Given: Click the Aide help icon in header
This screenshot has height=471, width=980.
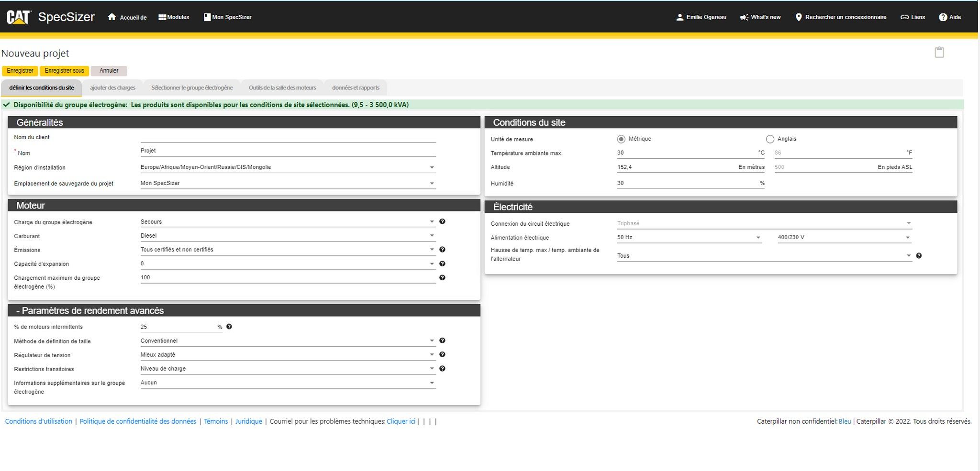Looking at the screenshot, I should [943, 17].
